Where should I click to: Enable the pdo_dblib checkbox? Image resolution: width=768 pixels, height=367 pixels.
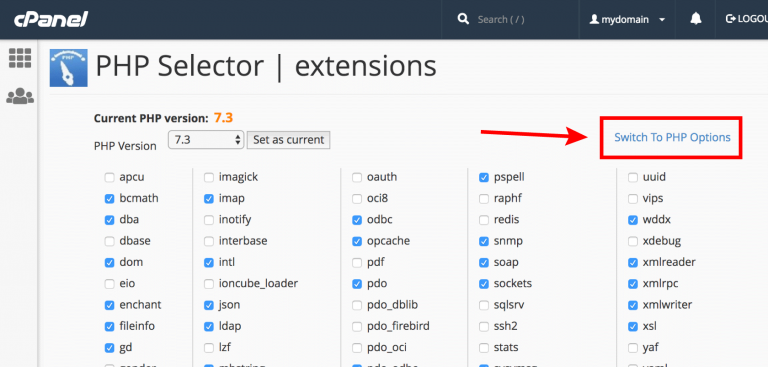[x=357, y=305]
